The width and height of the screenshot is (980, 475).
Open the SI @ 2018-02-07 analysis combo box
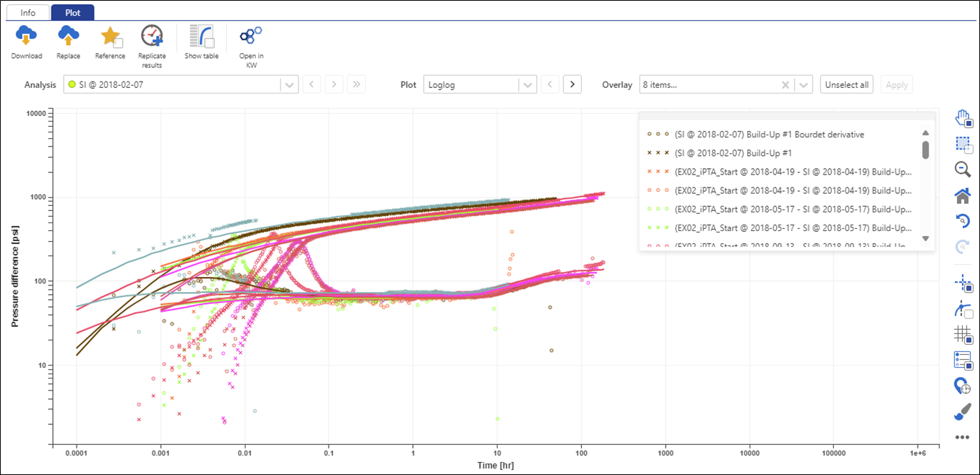[x=180, y=84]
